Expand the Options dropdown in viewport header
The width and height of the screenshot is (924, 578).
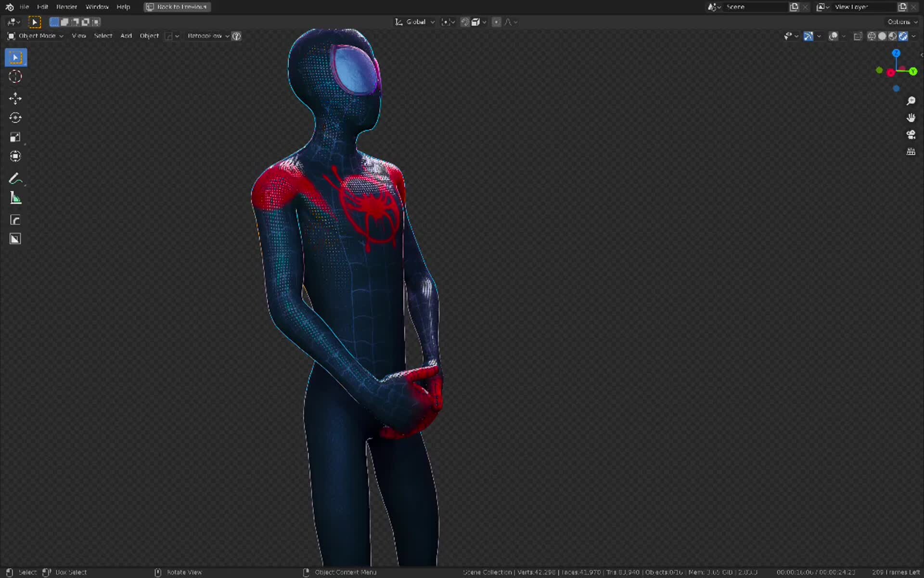pos(901,22)
